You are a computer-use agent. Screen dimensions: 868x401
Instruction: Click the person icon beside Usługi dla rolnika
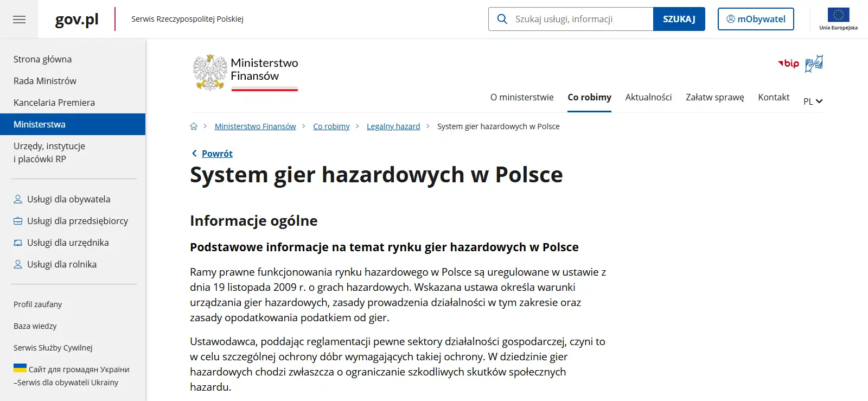pyautogui.click(x=18, y=264)
